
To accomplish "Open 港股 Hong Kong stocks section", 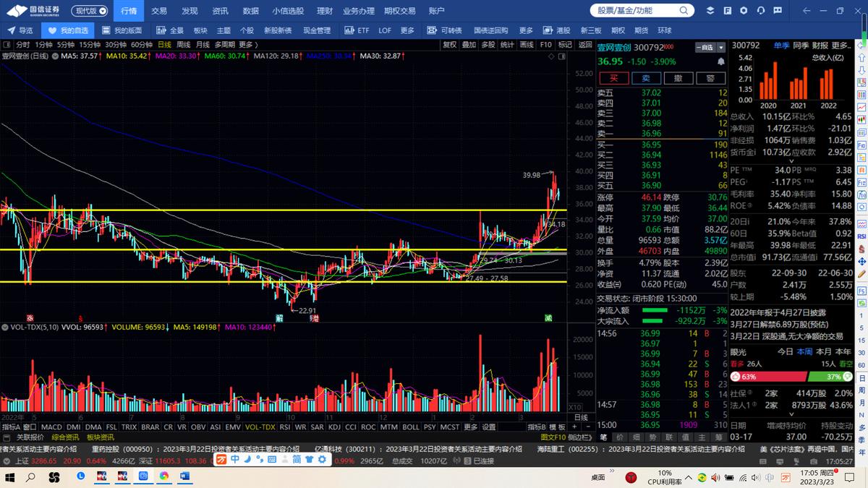I will 558,30.
